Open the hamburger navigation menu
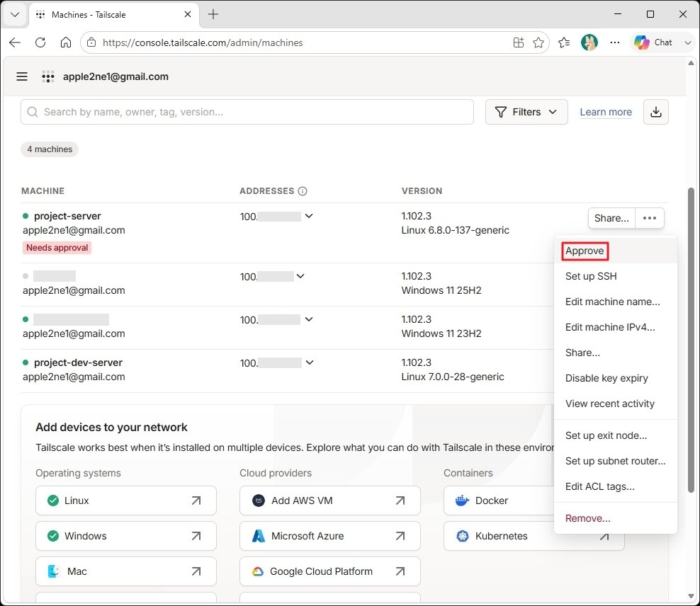Screen dimensions: 700x606 tap(22, 76)
